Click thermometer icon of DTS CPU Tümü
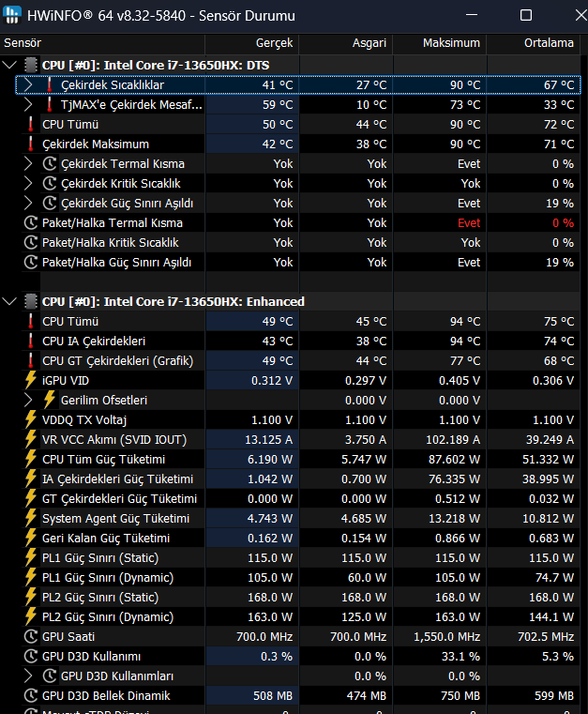This screenshot has height=714, width=588. click(31, 124)
